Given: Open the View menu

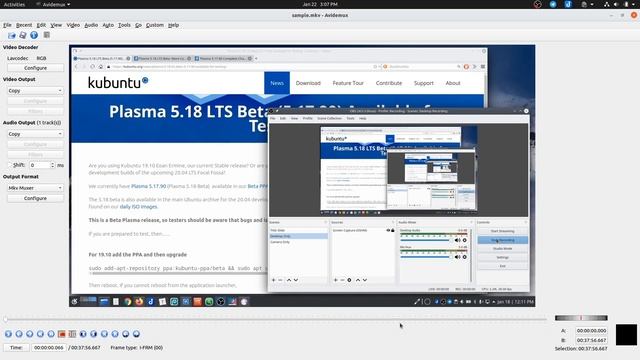Looking at the screenshot, I should 56,25.
